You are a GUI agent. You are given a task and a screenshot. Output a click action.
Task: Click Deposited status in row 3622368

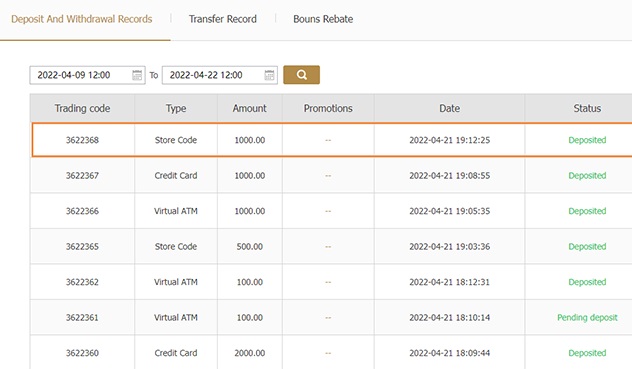coord(587,140)
